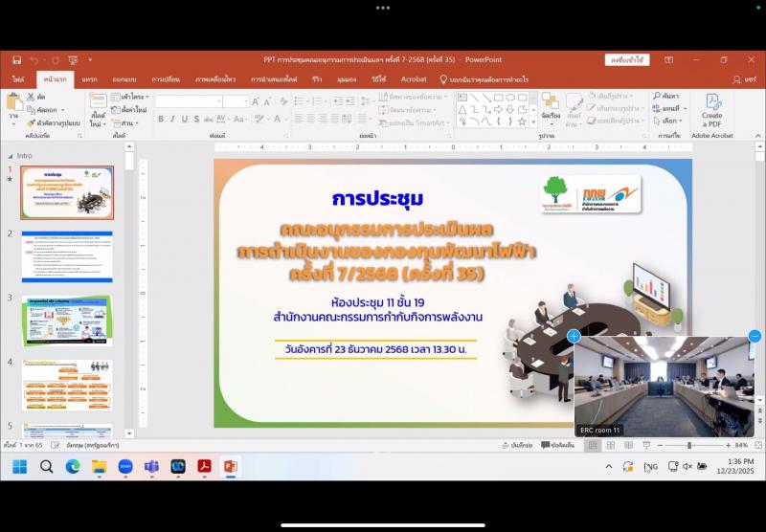The width and height of the screenshot is (766, 532).
Task: Open the File tab
Action: (x=18, y=79)
